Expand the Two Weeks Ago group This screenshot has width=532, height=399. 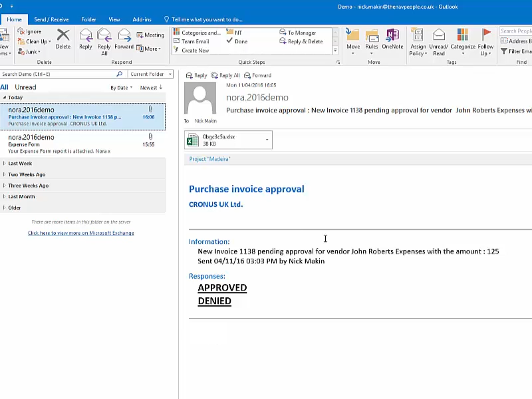click(5, 174)
